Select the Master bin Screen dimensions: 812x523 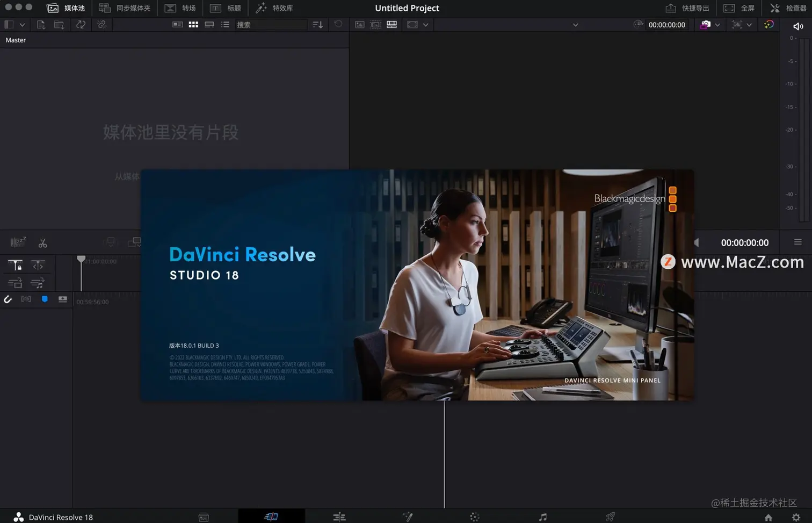tap(16, 40)
